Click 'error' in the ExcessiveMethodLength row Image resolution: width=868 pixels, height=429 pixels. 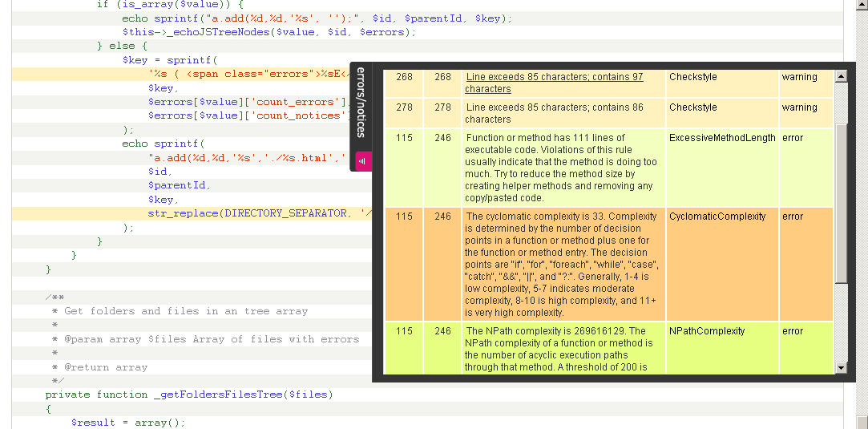[792, 138]
